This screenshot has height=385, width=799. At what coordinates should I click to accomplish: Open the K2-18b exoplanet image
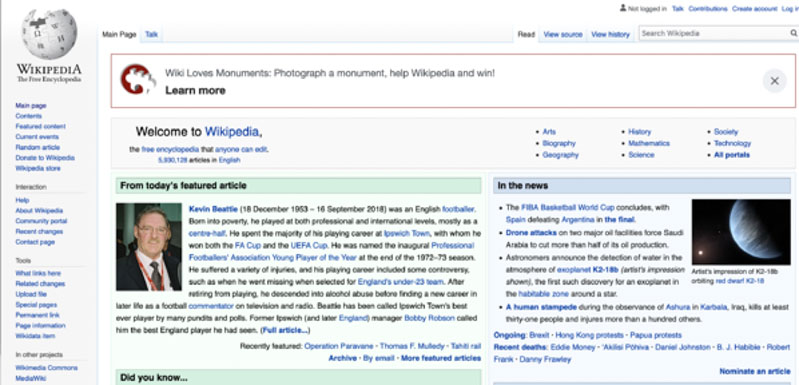coord(741,232)
